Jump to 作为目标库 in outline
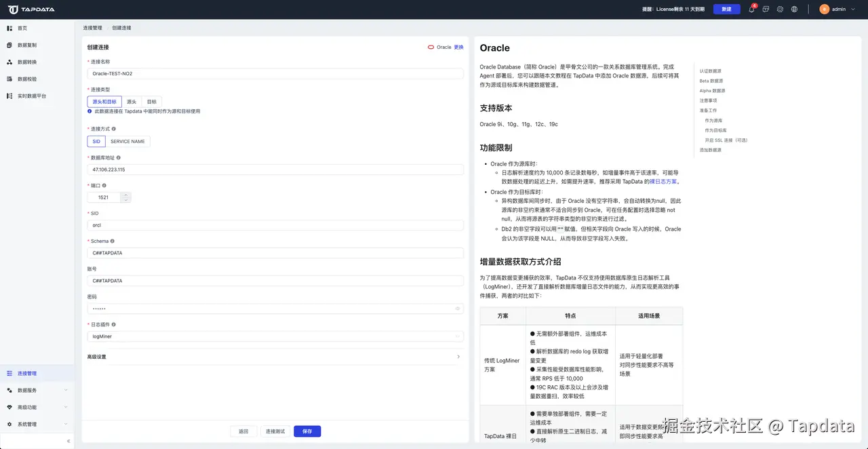Image resolution: width=868 pixels, height=449 pixels. click(x=715, y=130)
